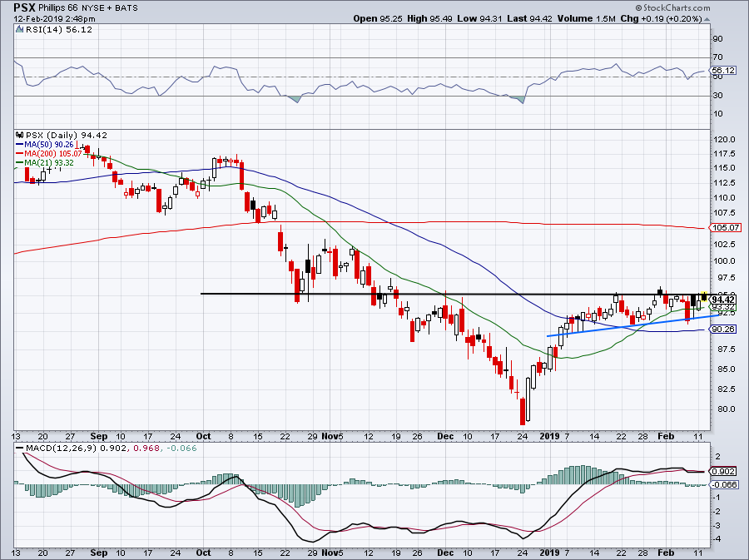Click the "RSI(14) 56.12" panel label
Screen dimensions: 749x560
[x=59, y=30]
